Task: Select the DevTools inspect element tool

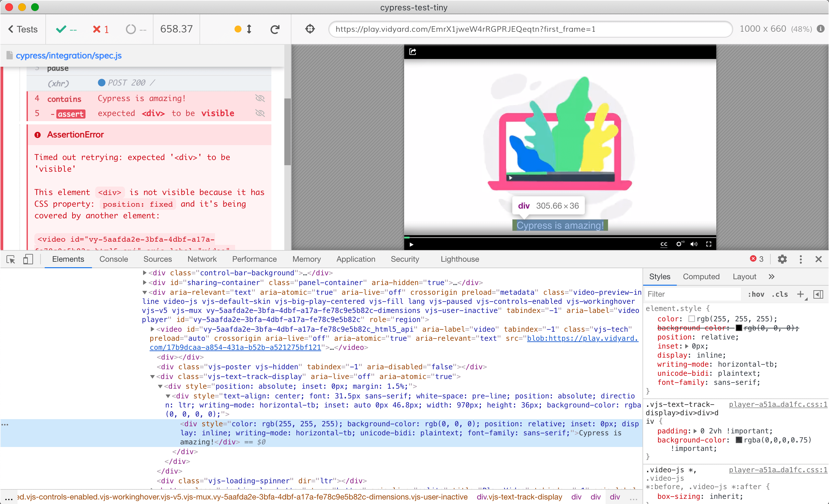Action: (10, 259)
